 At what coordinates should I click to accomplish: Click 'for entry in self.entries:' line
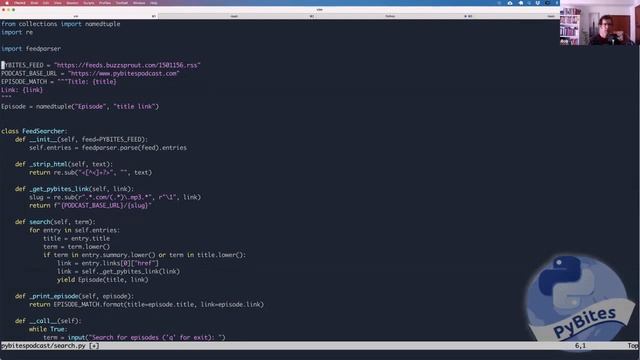coord(74,230)
